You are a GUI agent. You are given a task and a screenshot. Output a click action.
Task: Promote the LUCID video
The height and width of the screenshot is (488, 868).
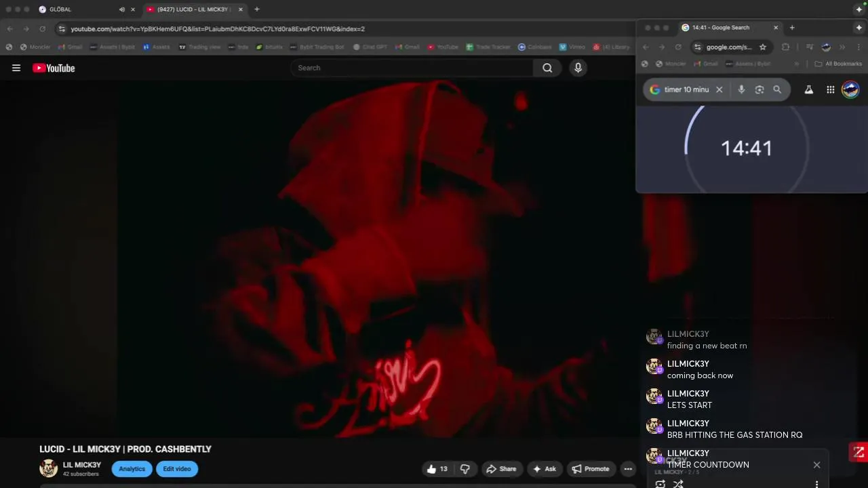[x=591, y=469]
